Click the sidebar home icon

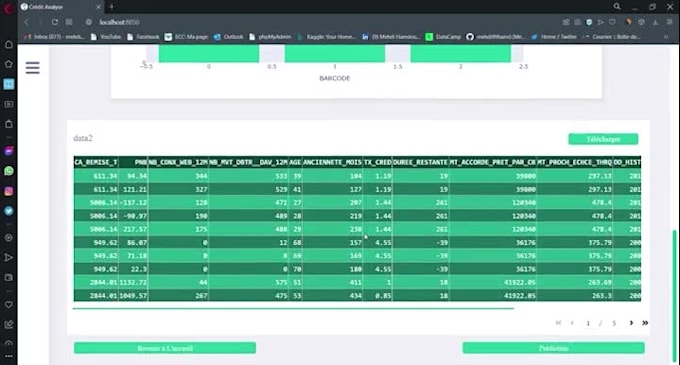coord(9,45)
